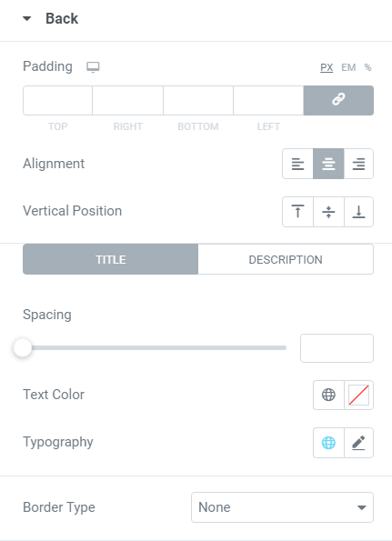Collapse the Back section arrow

click(27, 18)
